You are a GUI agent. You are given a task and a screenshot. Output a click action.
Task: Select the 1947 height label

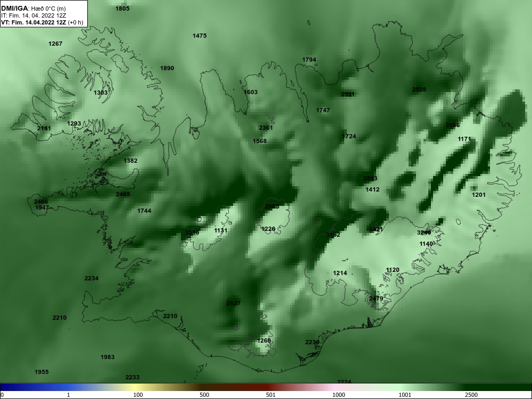pos(42,207)
